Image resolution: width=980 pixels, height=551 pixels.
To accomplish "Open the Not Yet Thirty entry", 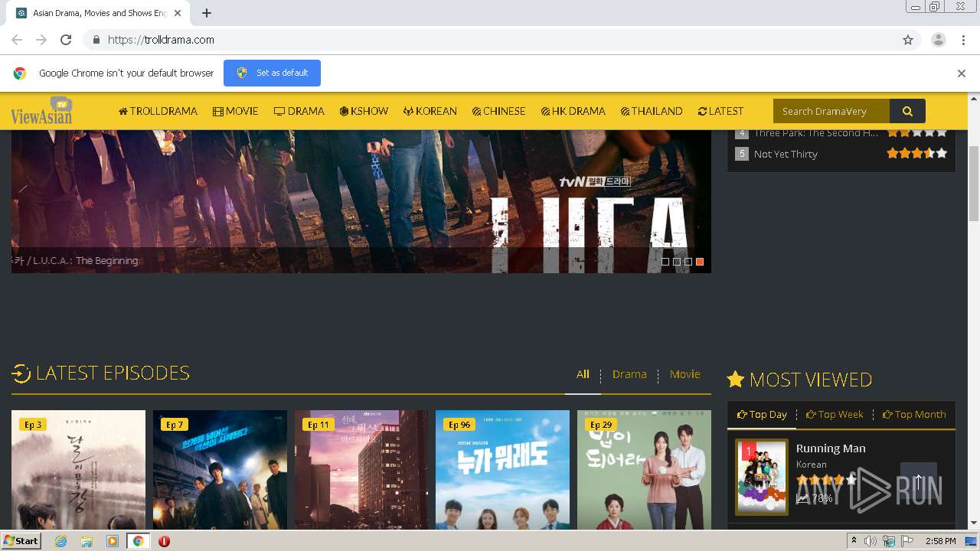I will click(x=786, y=154).
